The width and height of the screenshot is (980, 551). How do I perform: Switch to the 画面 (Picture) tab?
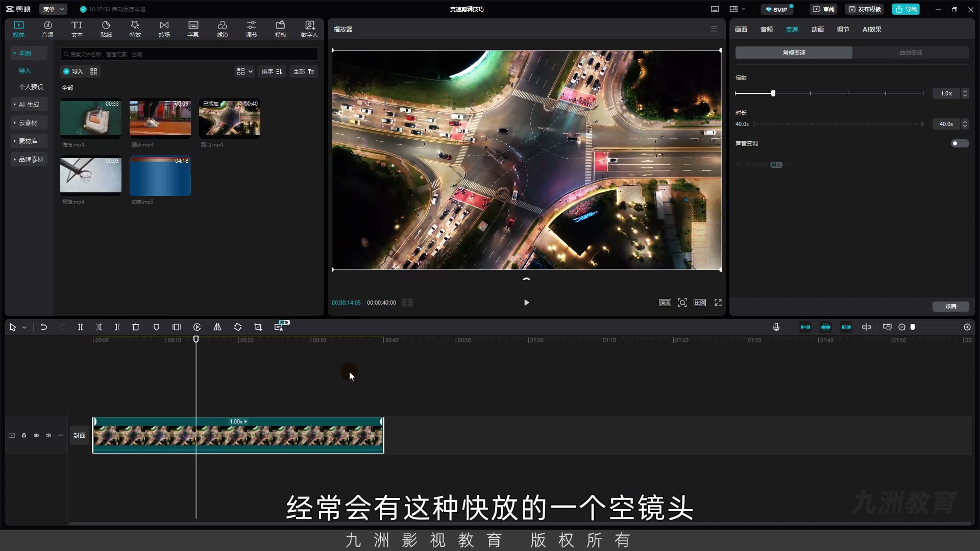741,30
